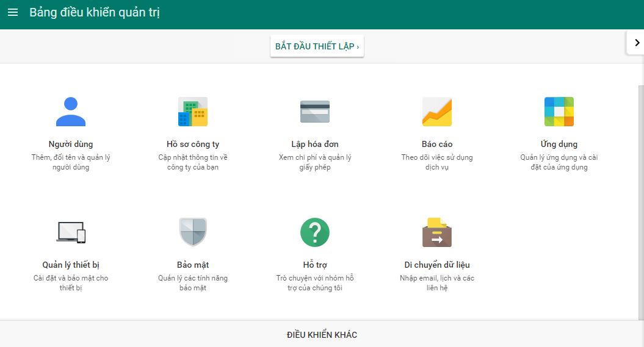Click text 'Cài đặt và bảo mật cho thiết bị'

[x=71, y=282]
